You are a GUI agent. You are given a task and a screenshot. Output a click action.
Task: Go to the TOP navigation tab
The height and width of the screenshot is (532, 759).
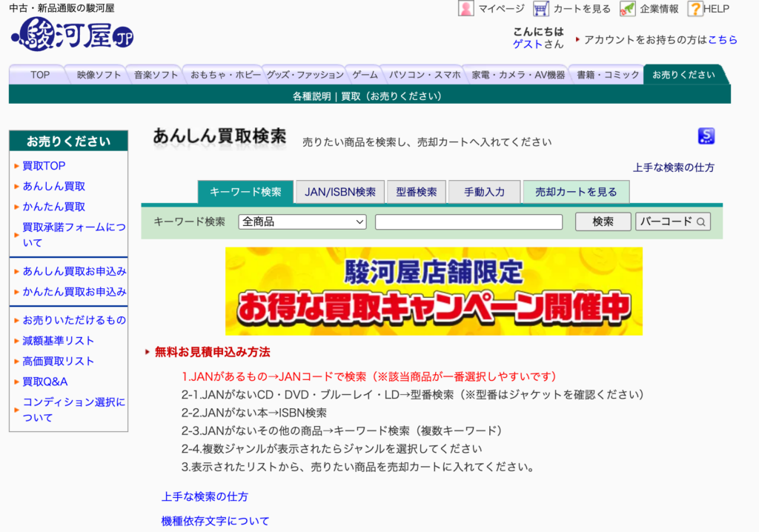pyautogui.click(x=40, y=75)
